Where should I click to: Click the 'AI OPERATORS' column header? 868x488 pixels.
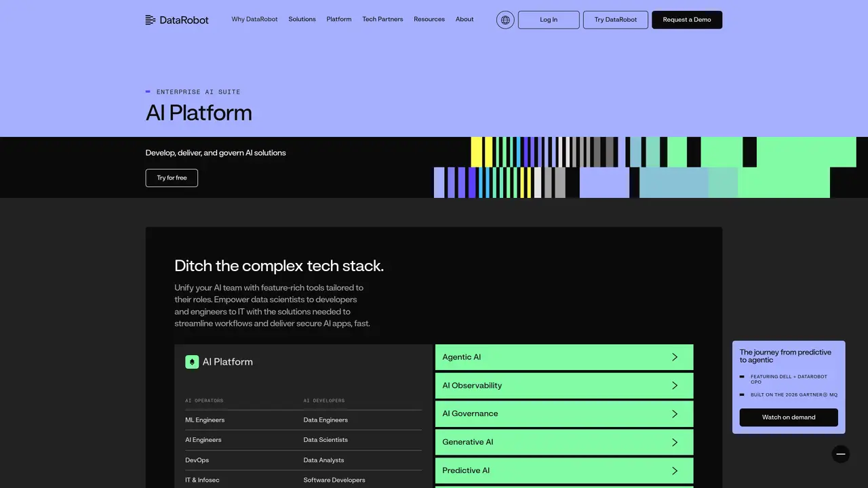pos(204,401)
